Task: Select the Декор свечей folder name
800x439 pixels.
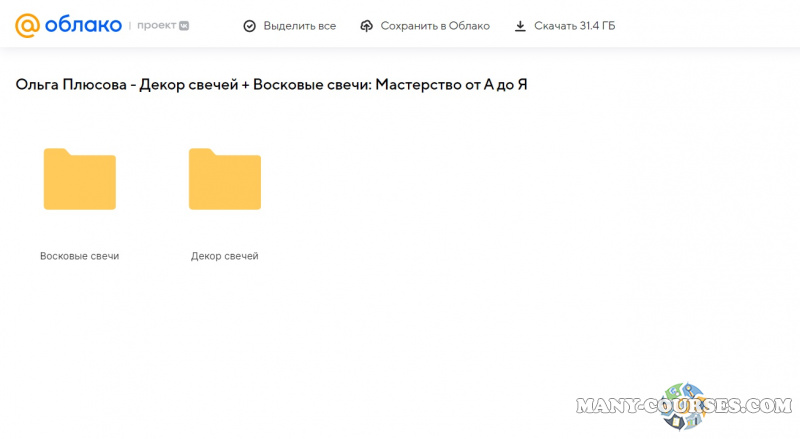Action: click(225, 256)
